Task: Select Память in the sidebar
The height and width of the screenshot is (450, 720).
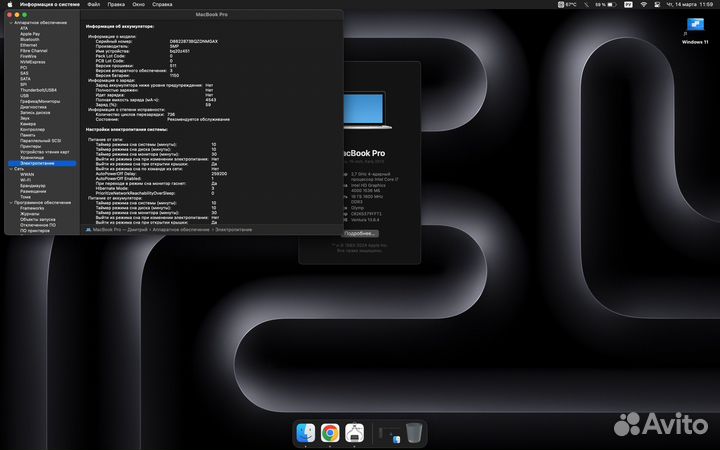Action: pyautogui.click(x=28, y=135)
